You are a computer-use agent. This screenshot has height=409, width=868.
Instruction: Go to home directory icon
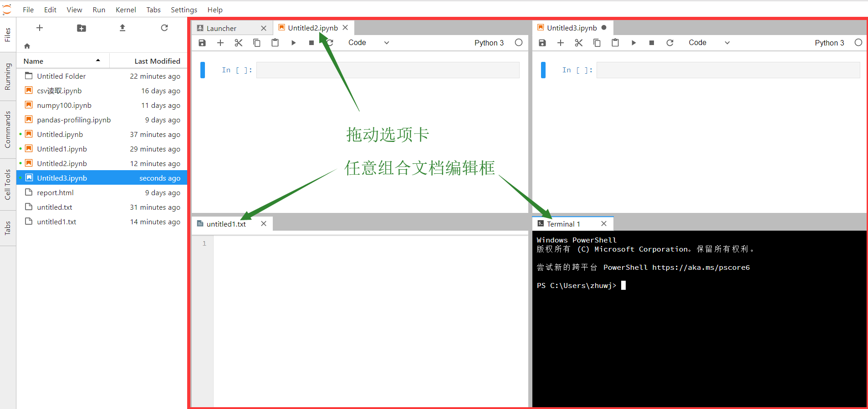tap(27, 46)
